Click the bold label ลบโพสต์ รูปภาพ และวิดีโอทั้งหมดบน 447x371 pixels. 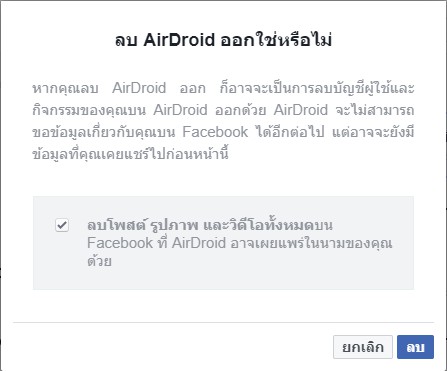(210, 225)
